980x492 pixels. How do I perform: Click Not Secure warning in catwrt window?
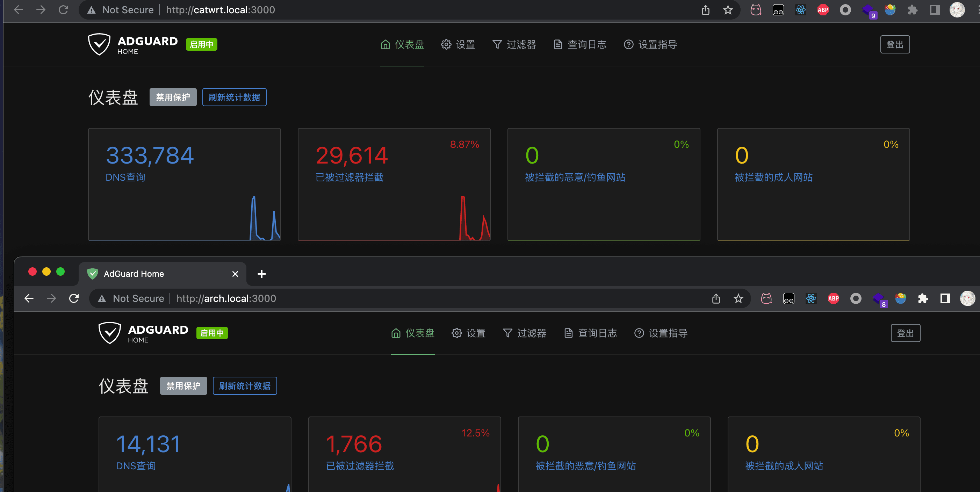coord(120,10)
